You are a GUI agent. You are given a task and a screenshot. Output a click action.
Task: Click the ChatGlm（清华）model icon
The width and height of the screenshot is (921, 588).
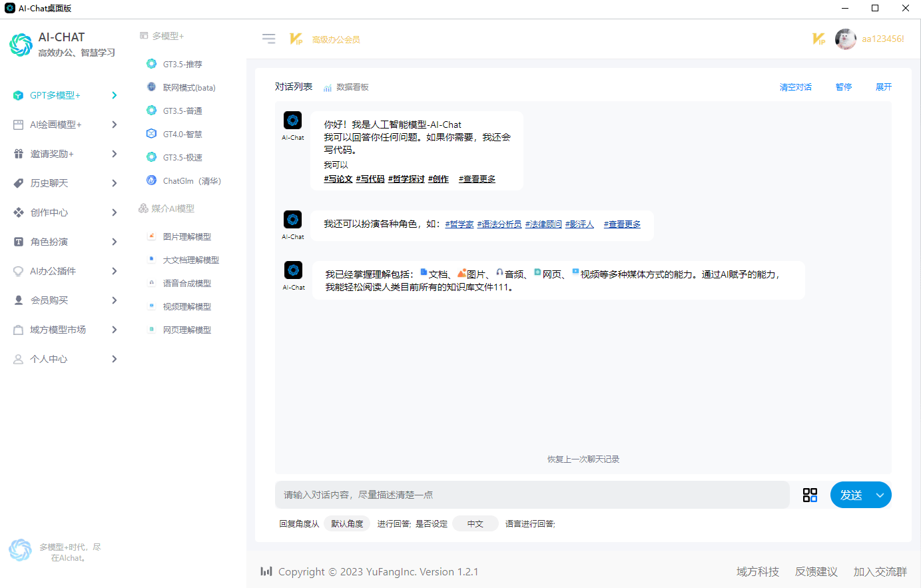tap(152, 180)
